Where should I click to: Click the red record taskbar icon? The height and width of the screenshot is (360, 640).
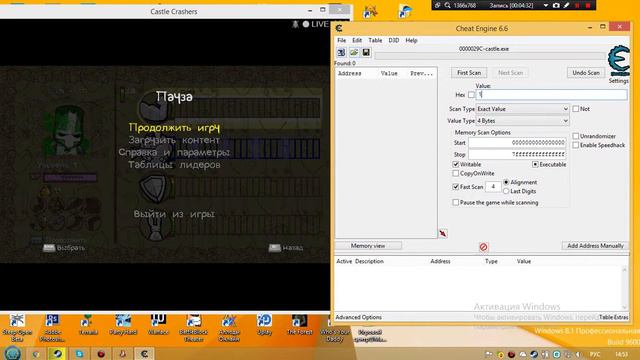point(101,353)
